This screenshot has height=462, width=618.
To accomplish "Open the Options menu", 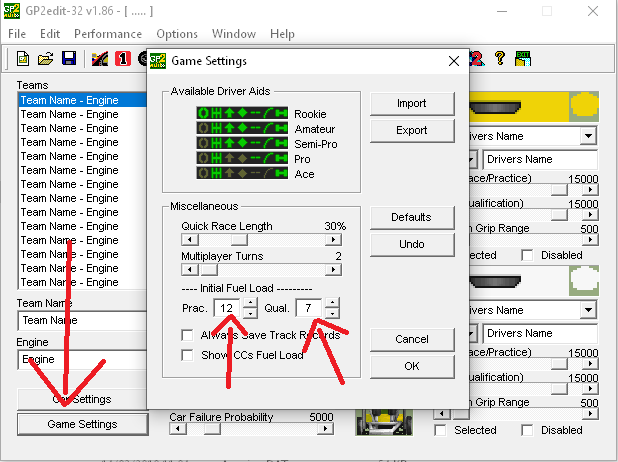I will click(x=177, y=34).
